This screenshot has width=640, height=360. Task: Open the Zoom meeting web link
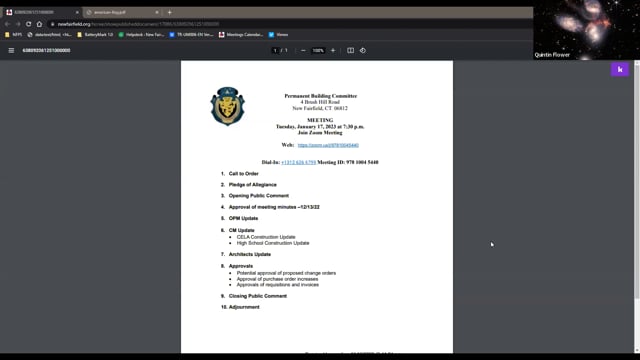[x=328, y=145]
